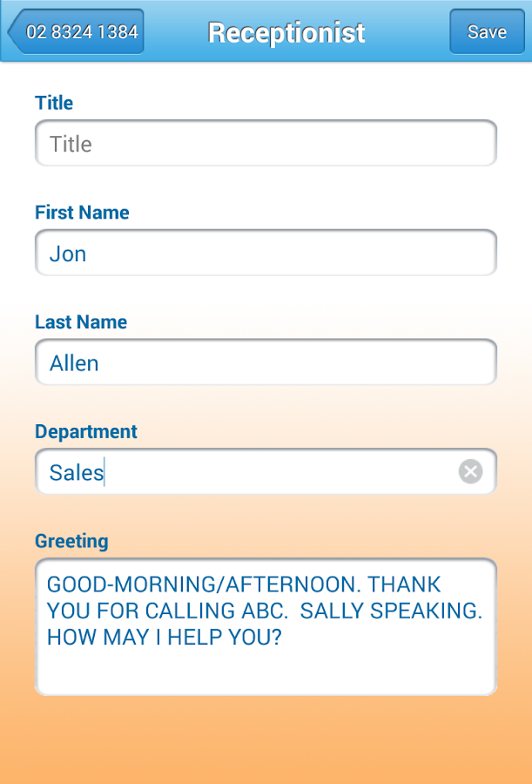
Task: Click the Last Name label
Action: [x=81, y=322]
